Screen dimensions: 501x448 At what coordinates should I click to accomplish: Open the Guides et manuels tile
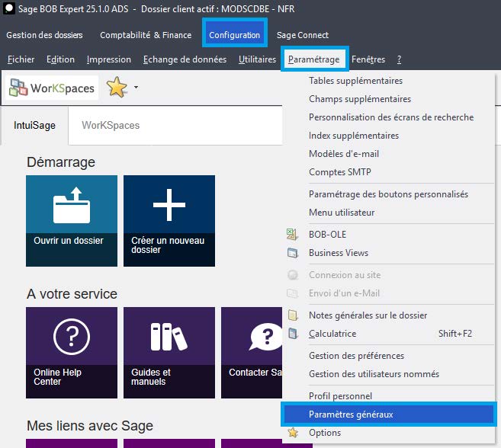[x=169, y=352]
